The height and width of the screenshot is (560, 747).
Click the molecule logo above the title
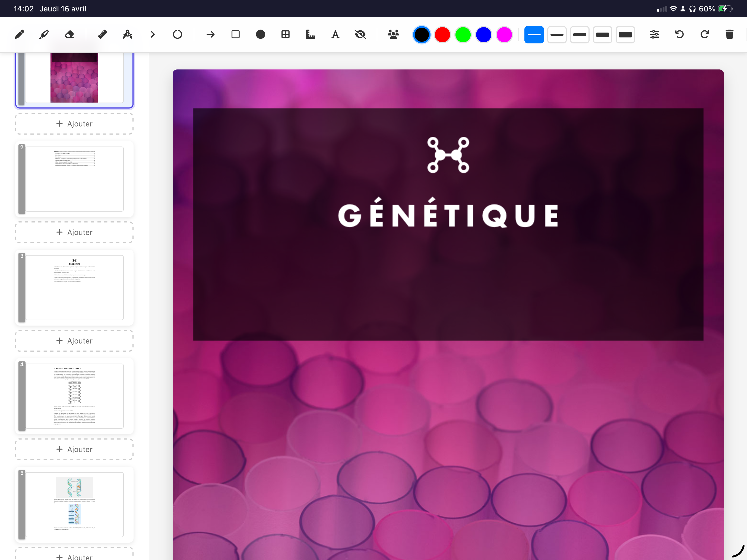coord(448,155)
